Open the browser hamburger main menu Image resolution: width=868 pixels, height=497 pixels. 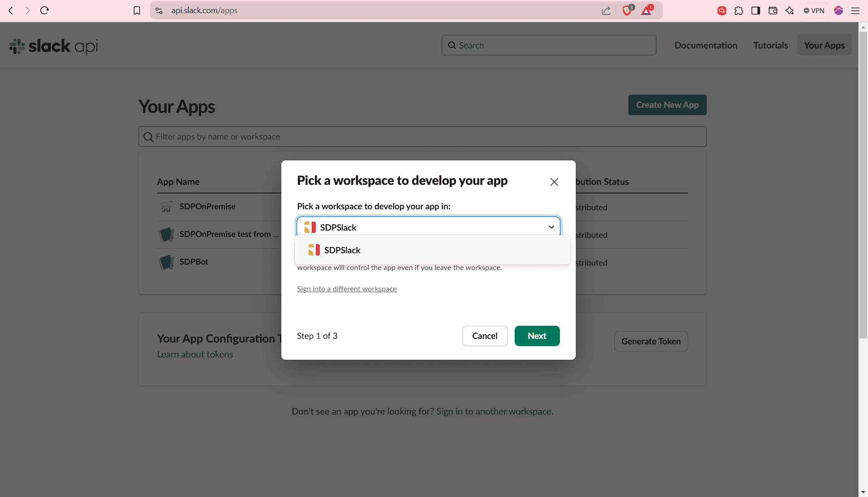pos(855,10)
